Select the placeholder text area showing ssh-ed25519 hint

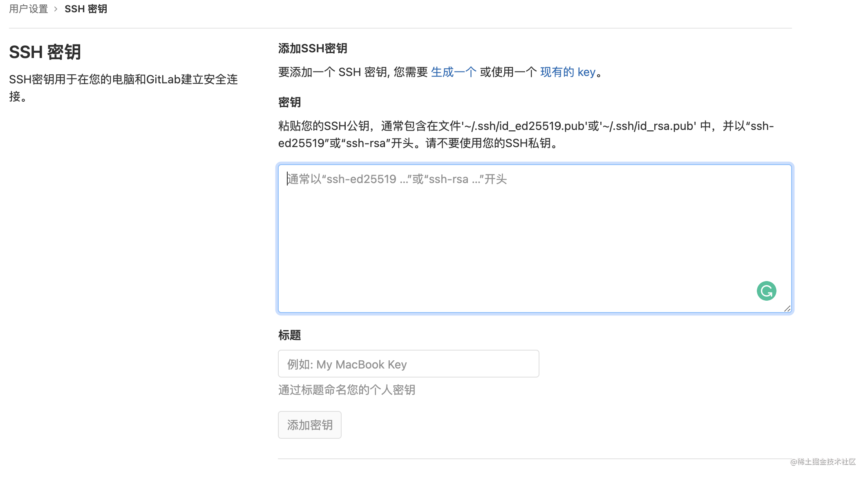(x=396, y=179)
